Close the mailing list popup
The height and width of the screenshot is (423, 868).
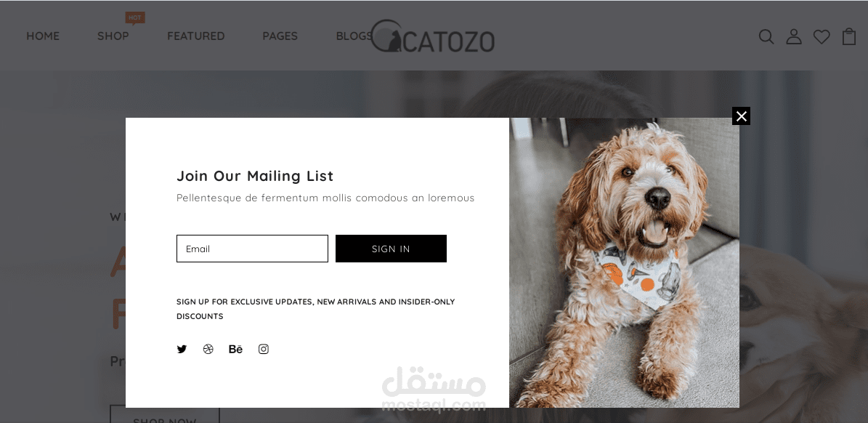741,116
